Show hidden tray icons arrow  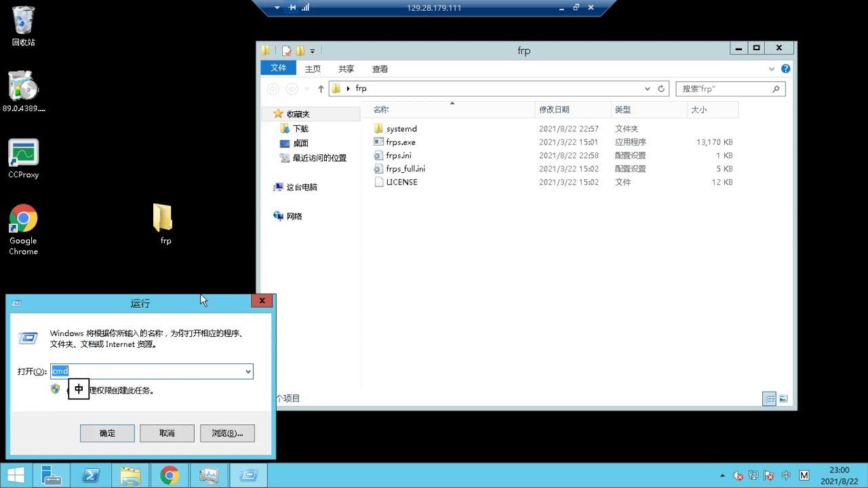[x=722, y=476]
